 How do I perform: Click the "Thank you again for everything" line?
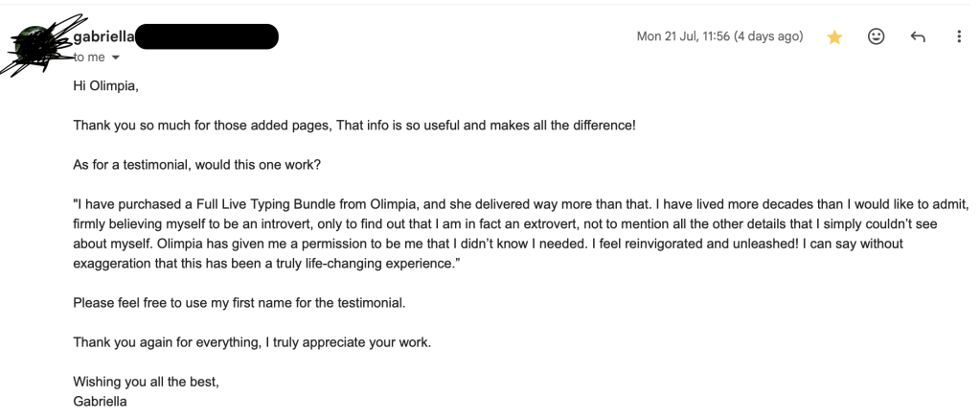pos(252,342)
